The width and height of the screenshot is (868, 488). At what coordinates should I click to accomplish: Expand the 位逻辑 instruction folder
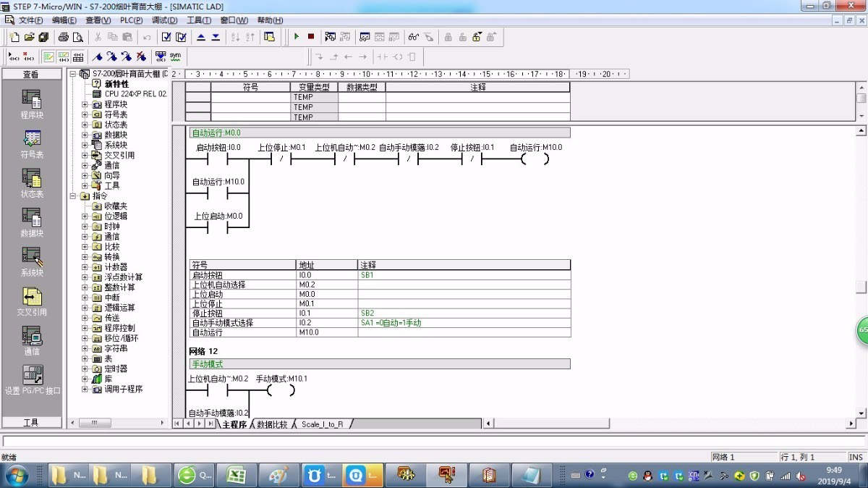tap(85, 216)
